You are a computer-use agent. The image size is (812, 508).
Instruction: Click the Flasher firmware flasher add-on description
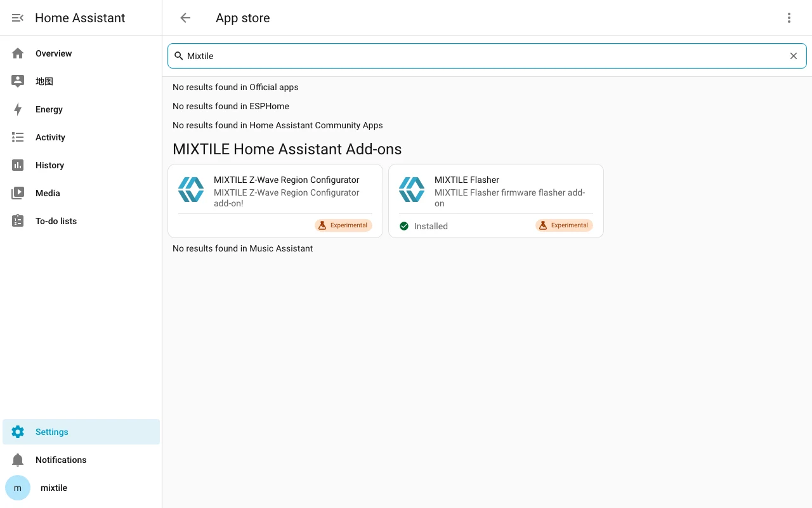[510, 198]
